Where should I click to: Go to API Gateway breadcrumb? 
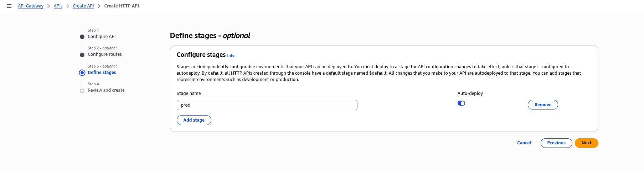click(31, 6)
